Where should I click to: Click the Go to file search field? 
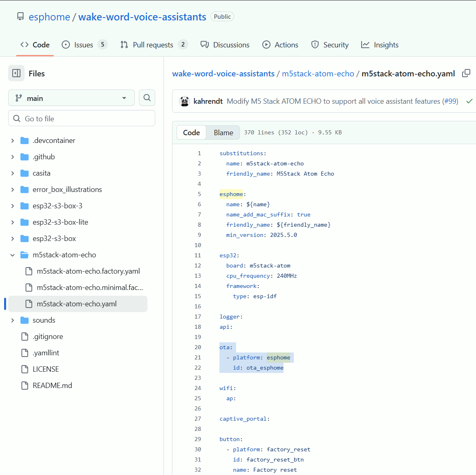pyautogui.click(x=82, y=118)
